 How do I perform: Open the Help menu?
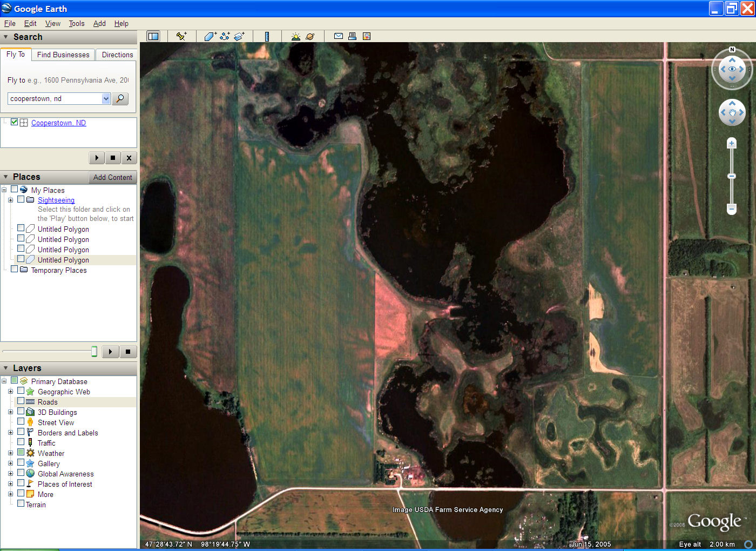(122, 23)
